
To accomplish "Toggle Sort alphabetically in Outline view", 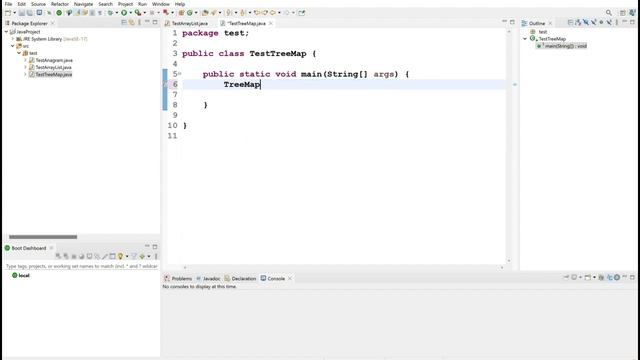I will 578,22.
